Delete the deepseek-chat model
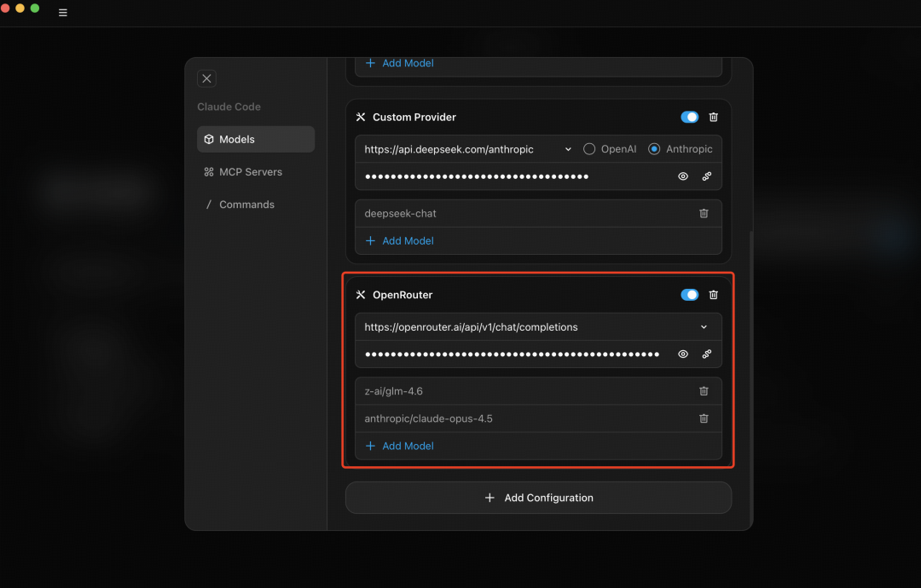 [704, 214]
